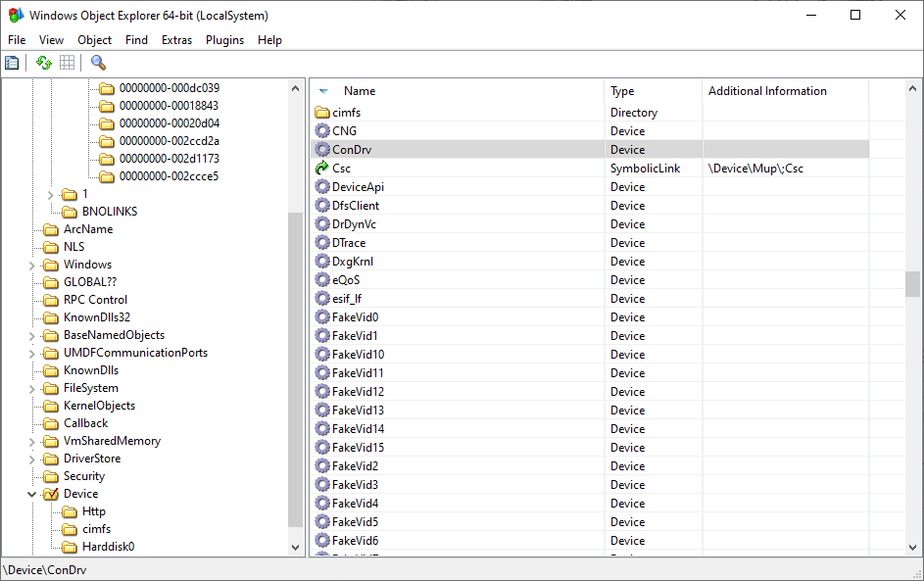Click the DeviceApi device icon
Image resolution: width=924 pixels, height=581 pixels.
(321, 187)
